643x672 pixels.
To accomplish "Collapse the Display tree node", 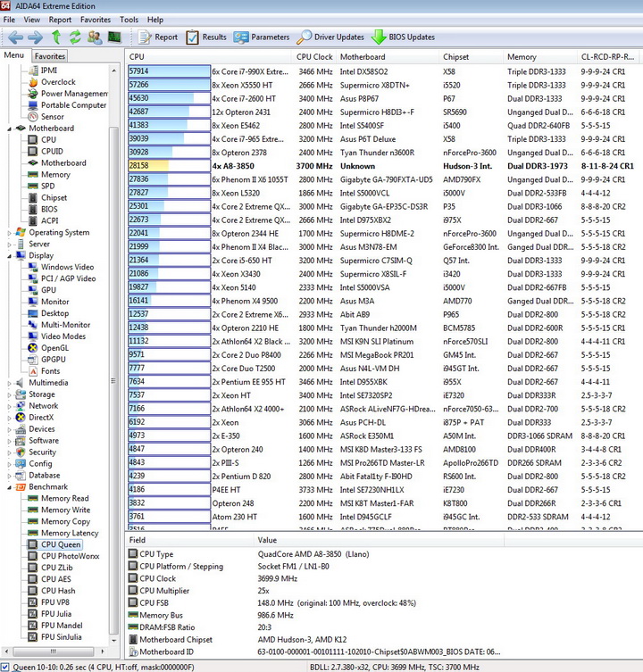I will (x=9, y=256).
